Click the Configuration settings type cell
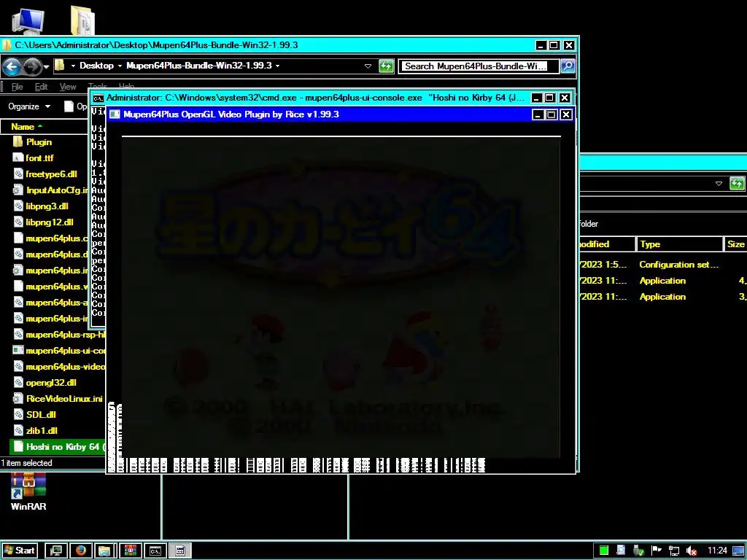747x560 pixels. coord(678,265)
